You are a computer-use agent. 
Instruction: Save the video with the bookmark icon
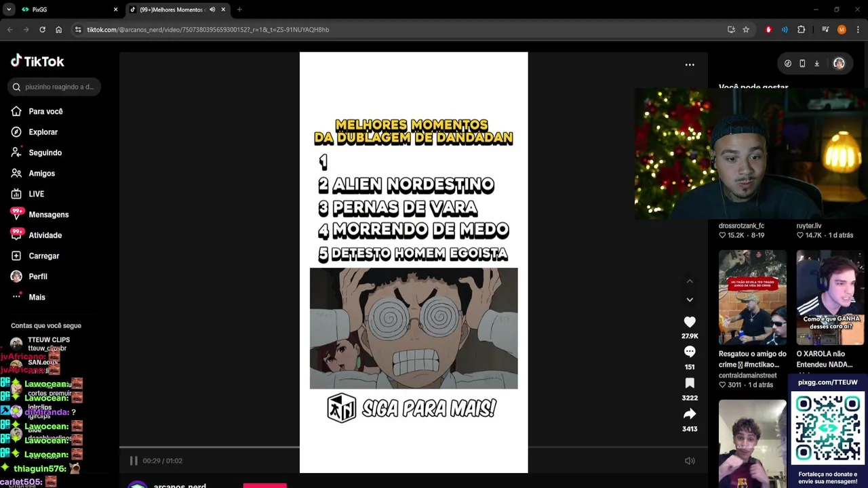690,383
